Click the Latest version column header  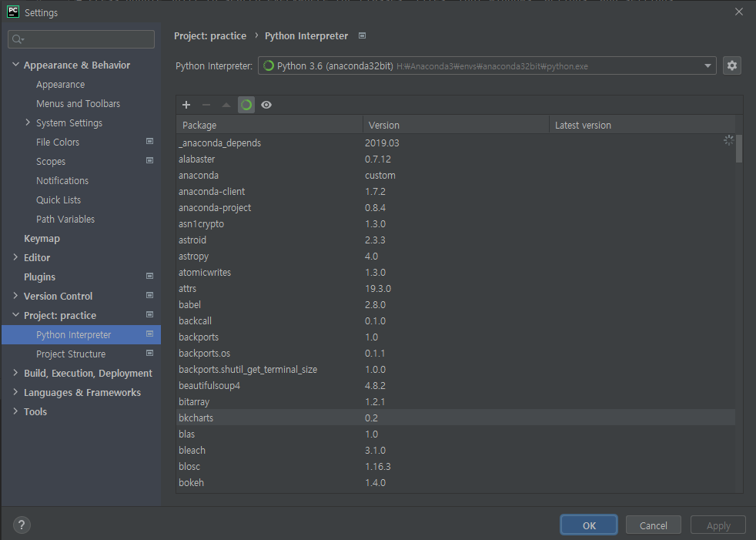(x=642, y=125)
